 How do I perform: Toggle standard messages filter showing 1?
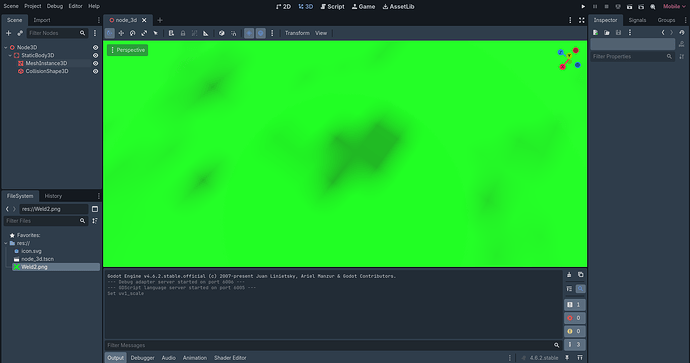[574, 304]
